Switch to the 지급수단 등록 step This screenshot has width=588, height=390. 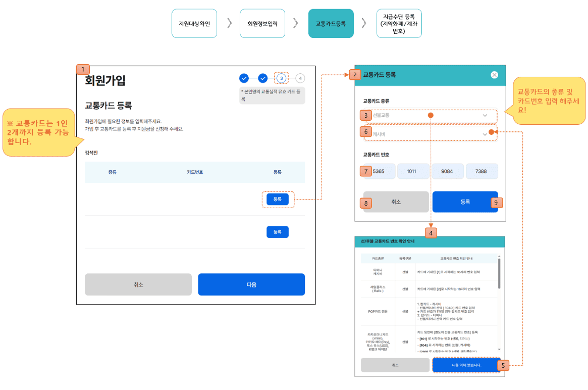pyautogui.click(x=399, y=23)
